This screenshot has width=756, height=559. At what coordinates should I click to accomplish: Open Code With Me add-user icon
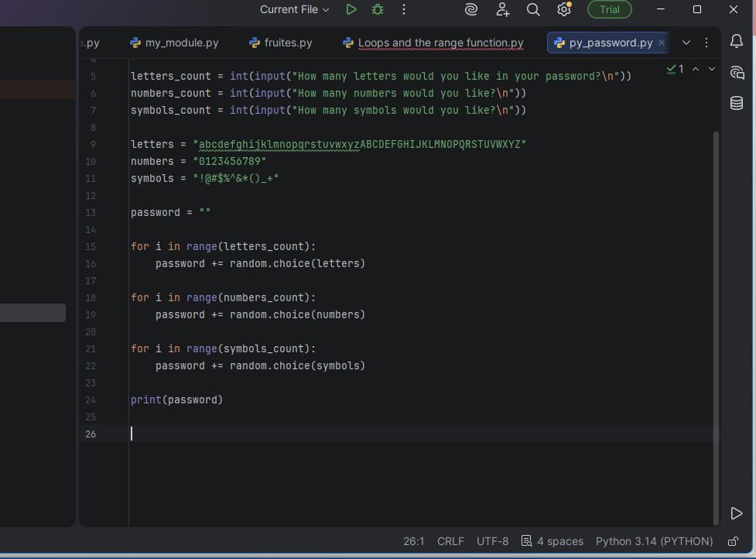(x=502, y=9)
